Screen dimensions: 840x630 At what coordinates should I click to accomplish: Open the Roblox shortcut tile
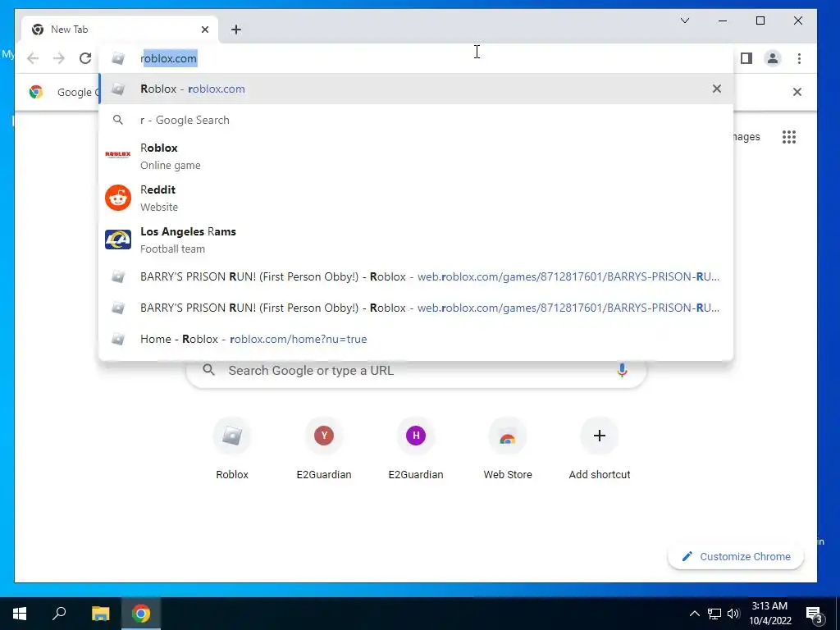coord(232,450)
